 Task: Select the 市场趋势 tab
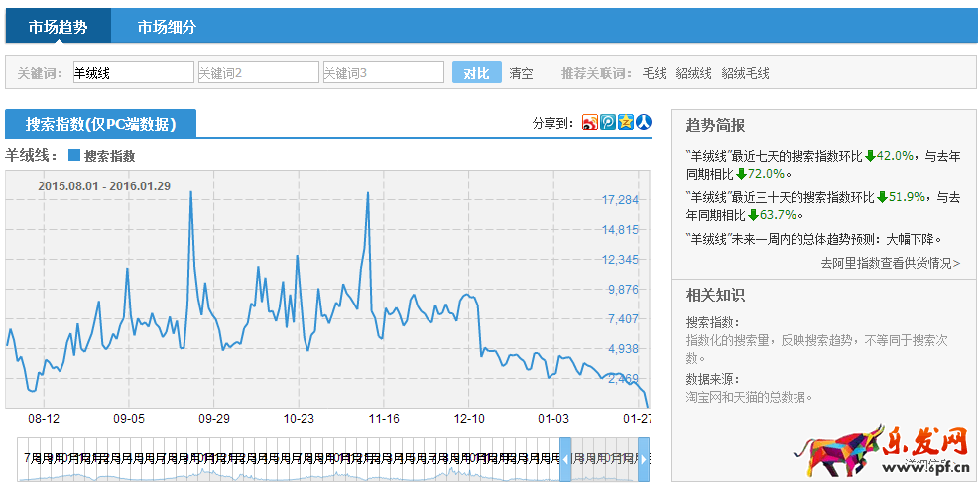point(58,27)
